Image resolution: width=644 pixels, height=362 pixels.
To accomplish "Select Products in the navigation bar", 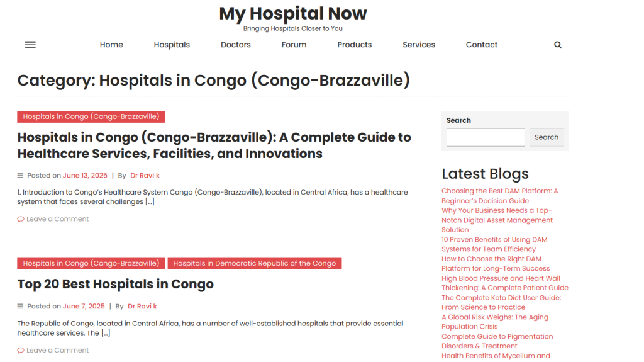I will 355,45.
